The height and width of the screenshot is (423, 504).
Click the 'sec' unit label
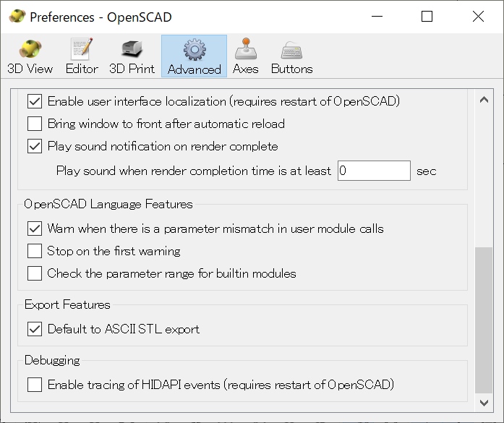tap(426, 171)
